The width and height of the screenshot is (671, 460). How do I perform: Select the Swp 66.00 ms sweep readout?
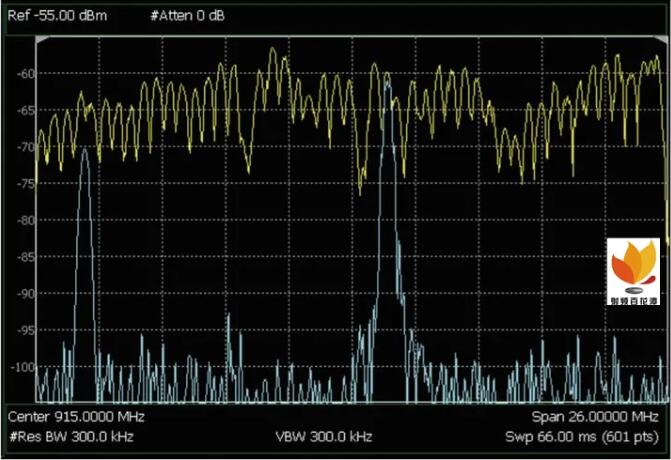click(x=583, y=437)
